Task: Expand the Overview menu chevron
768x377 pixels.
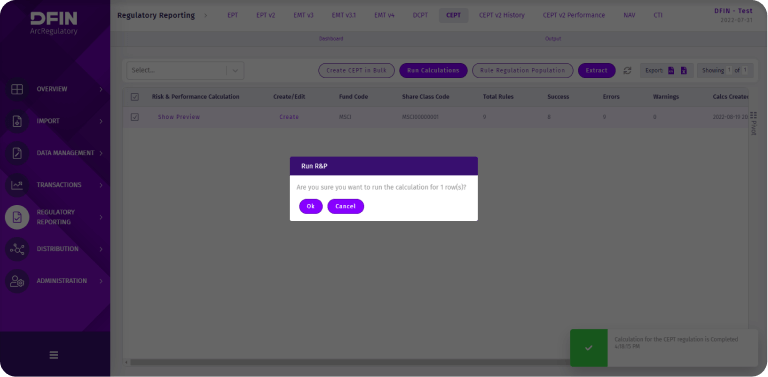Action: pyautogui.click(x=101, y=89)
